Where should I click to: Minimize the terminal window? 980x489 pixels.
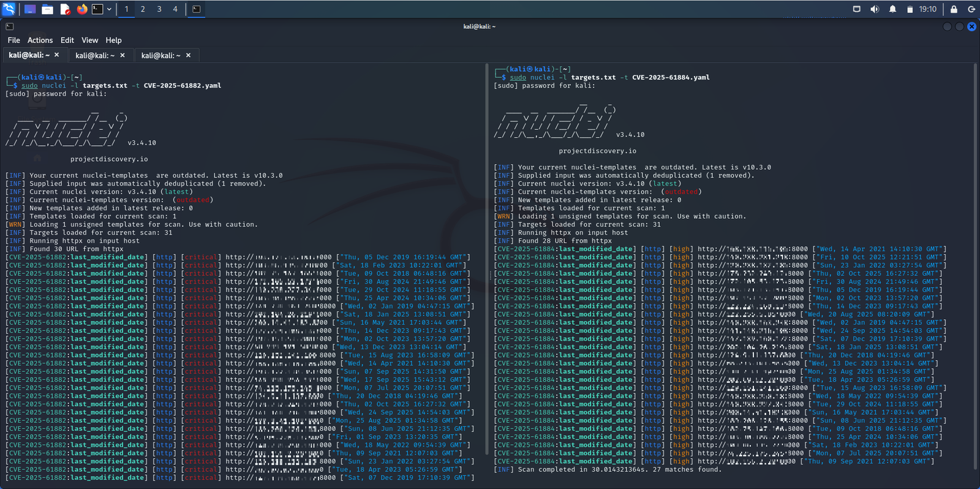(x=947, y=26)
